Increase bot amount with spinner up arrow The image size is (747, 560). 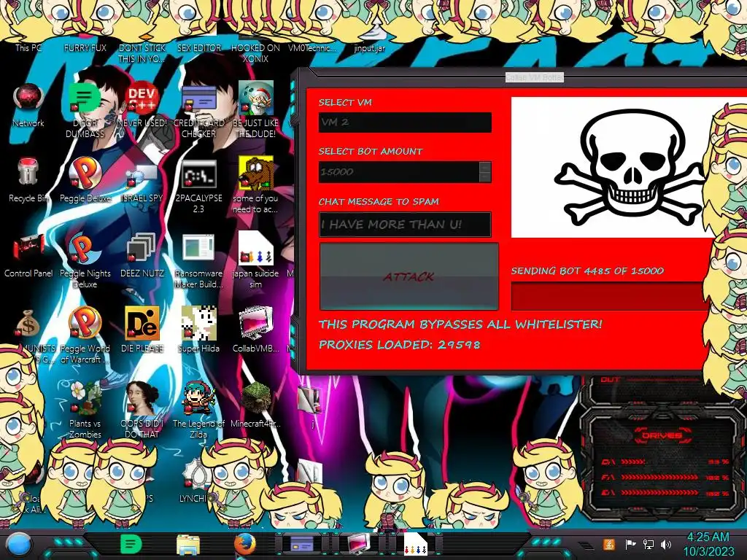[x=485, y=167]
